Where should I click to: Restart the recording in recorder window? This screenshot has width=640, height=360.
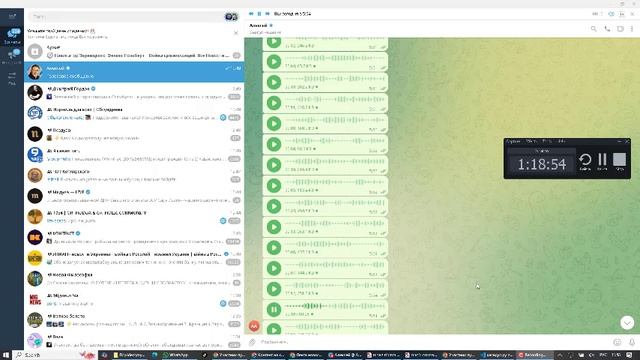[585, 161]
